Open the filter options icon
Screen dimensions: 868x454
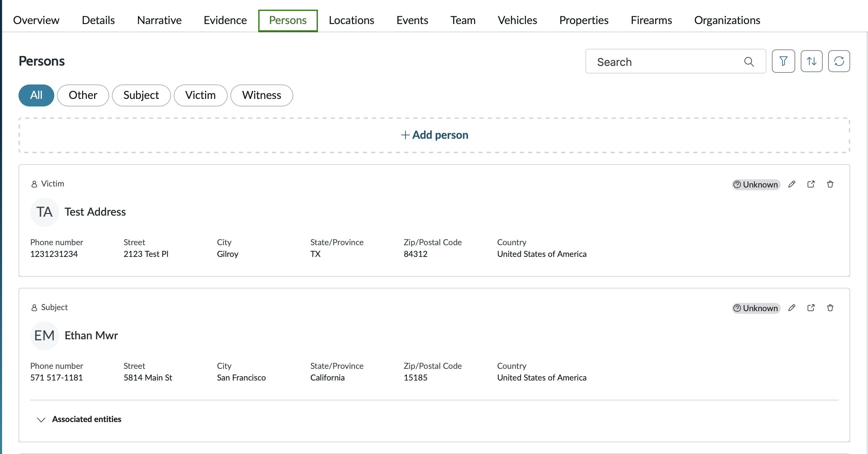point(783,61)
